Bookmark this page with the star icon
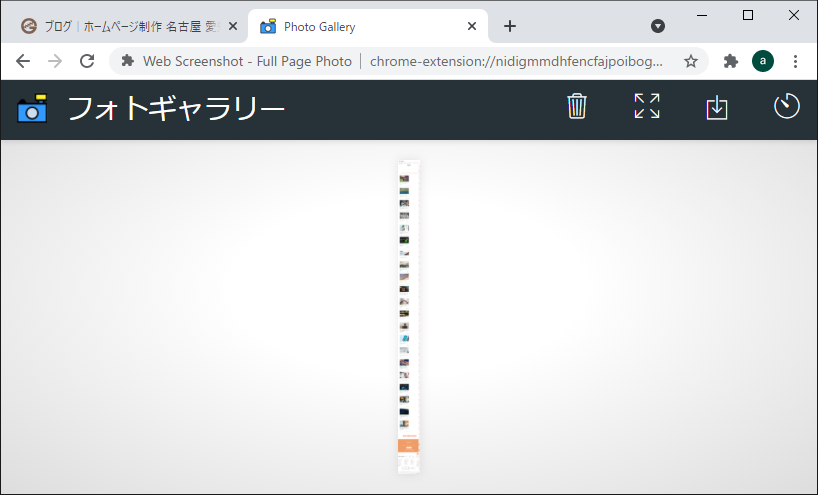 [x=690, y=61]
